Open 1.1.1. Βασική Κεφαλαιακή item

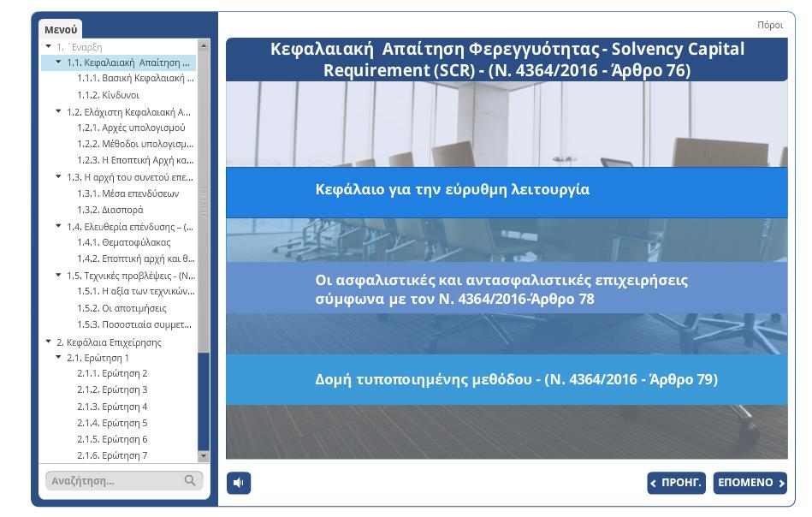pyautogui.click(x=135, y=78)
